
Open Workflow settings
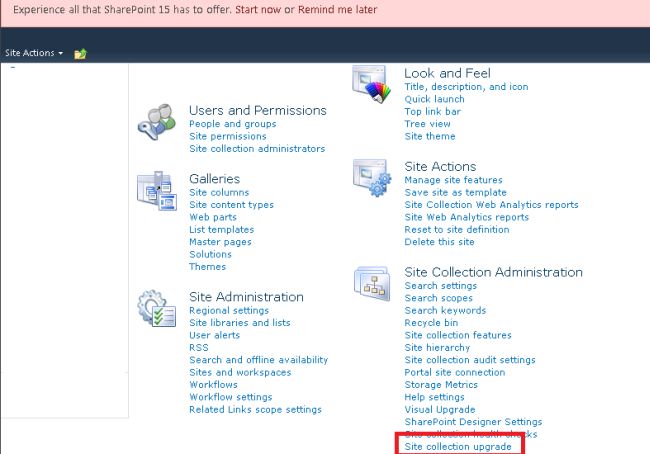click(230, 397)
